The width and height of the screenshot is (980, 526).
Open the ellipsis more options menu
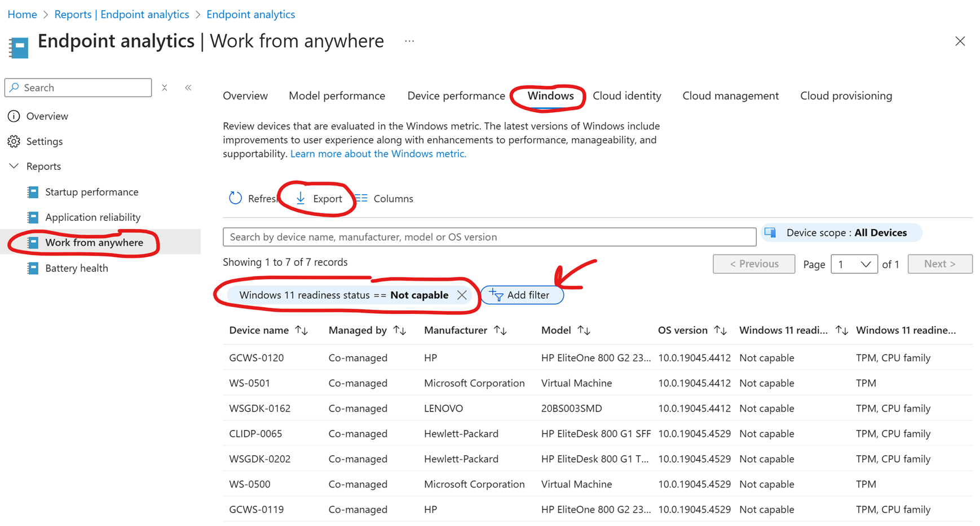(x=409, y=41)
